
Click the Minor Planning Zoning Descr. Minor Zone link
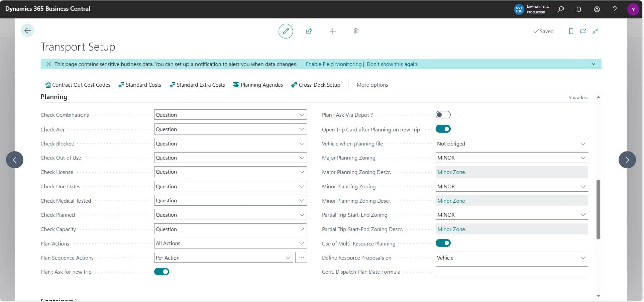tap(451, 201)
